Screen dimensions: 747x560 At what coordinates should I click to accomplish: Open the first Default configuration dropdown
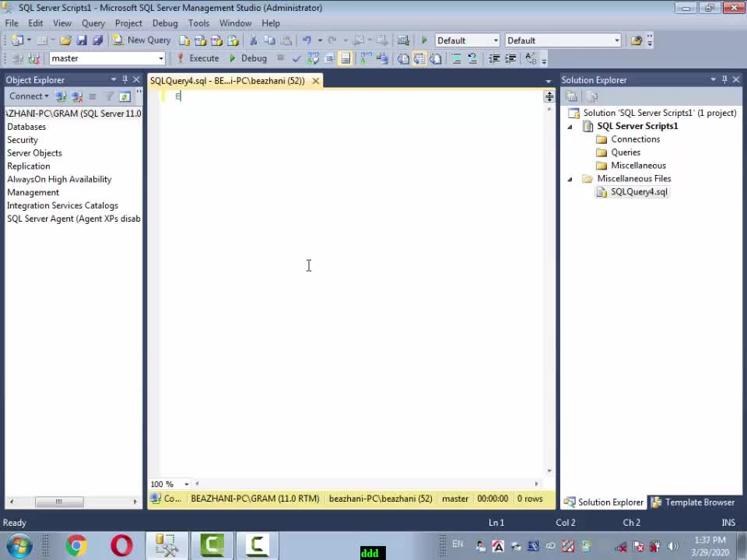(x=468, y=40)
